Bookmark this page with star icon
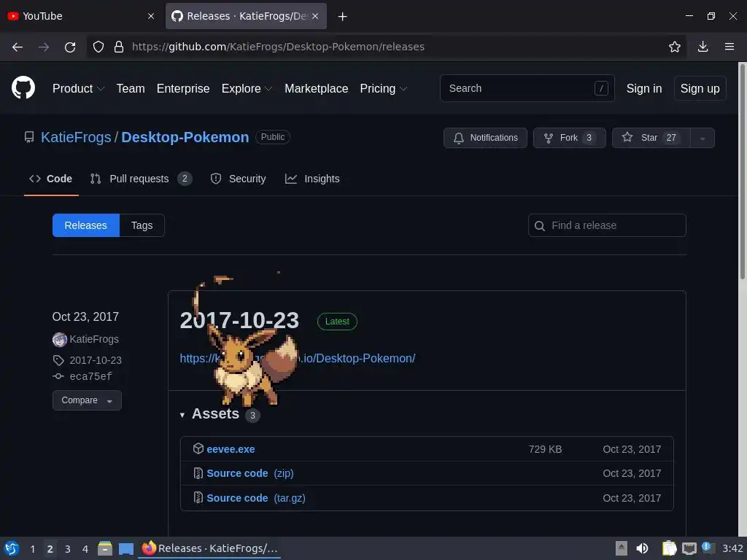Viewport: 747px width, 560px height. (x=674, y=47)
